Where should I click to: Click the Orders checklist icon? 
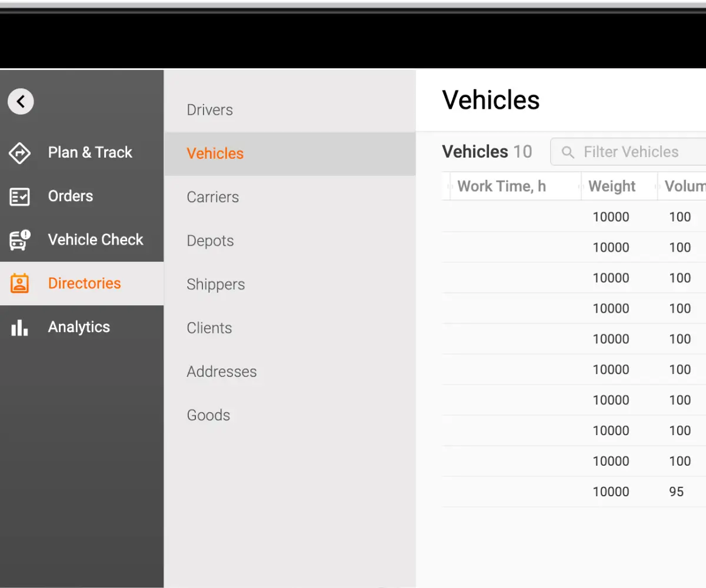point(19,196)
